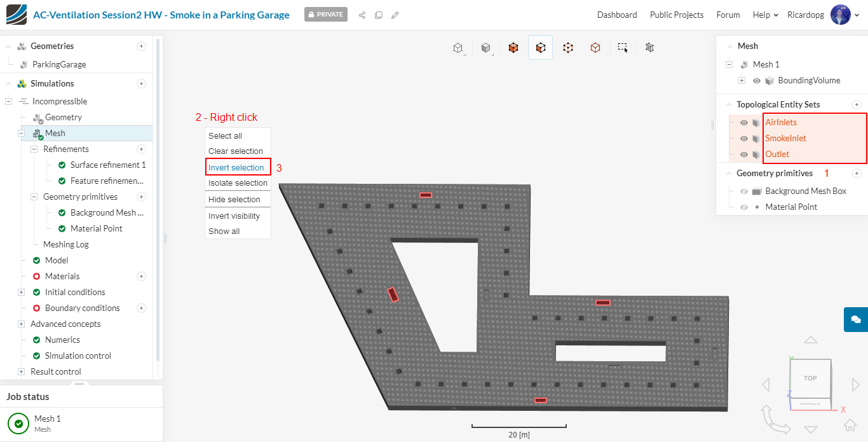The height and width of the screenshot is (442, 868).
Task: Open the SimScale logo home
Action: (17, 15)
